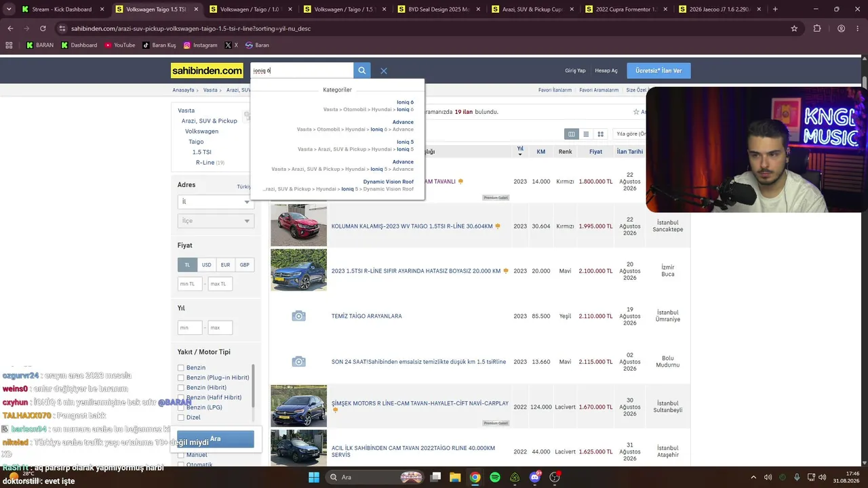
Task: Switch to the Stream - Kick Dashboard tab
Action: [62, 9]
